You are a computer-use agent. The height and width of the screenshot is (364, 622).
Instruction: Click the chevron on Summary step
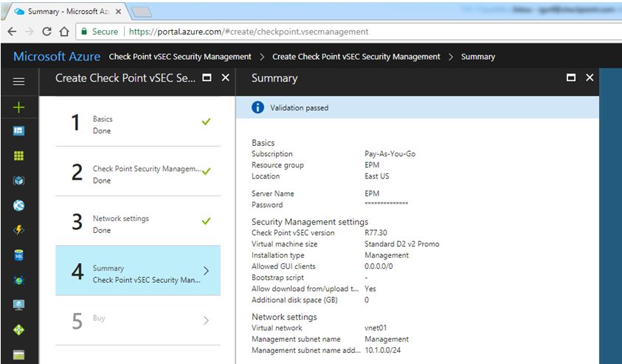coord(206,270)
